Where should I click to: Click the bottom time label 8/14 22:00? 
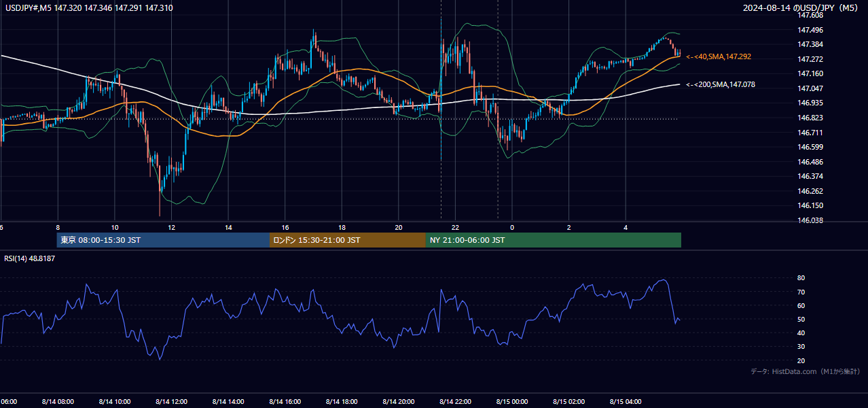tap(455, 402)
